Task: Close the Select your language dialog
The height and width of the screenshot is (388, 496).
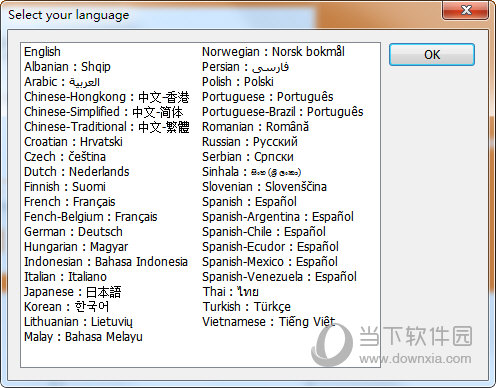Action: coord(466,10)
